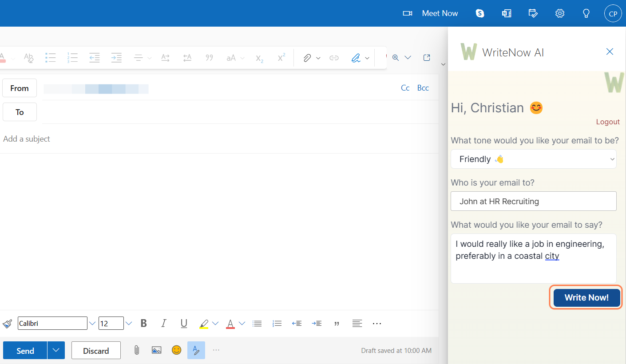Open the CP account avatar menu
This screenshot has width=626, height=364.
click(x=613, y=13)
